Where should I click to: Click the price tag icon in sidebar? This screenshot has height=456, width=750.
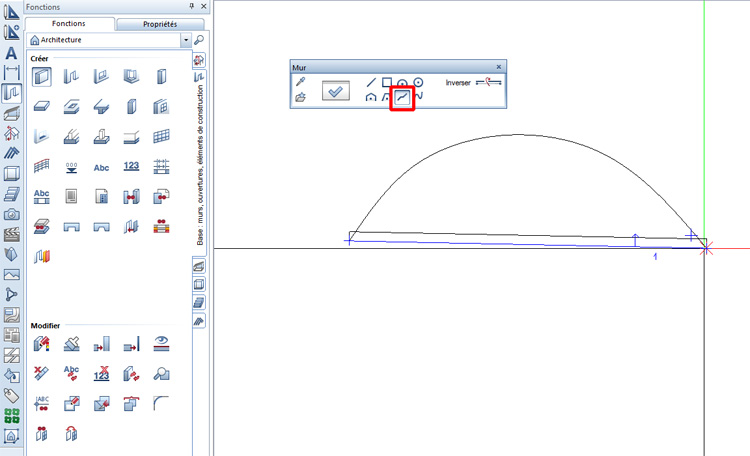click(x=11, y=396)
